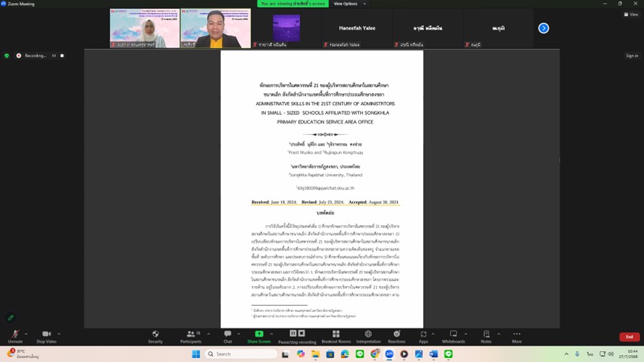The image size is (644, 362).
Task: Show next participants with blue arrow
Action: click(543, 28)
